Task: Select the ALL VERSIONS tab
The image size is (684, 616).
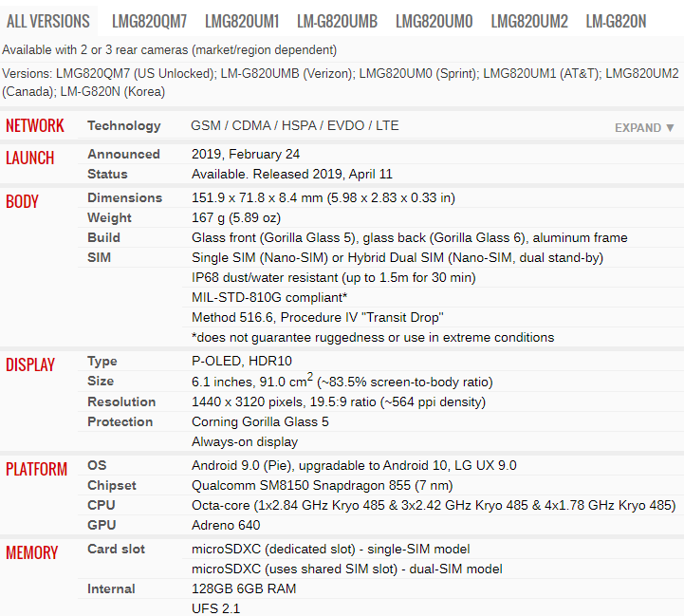Action: [x=48, y=22]
